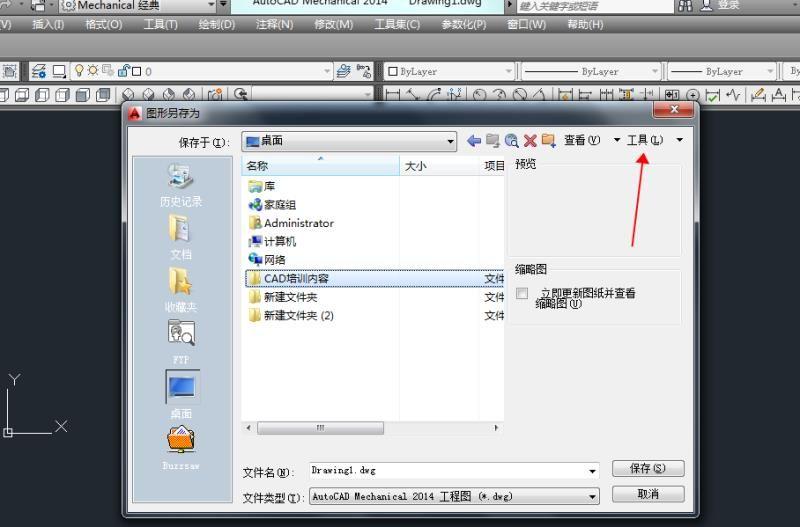Sort by 名称 column header
800x527 pixels.
[x=320, y=166]
